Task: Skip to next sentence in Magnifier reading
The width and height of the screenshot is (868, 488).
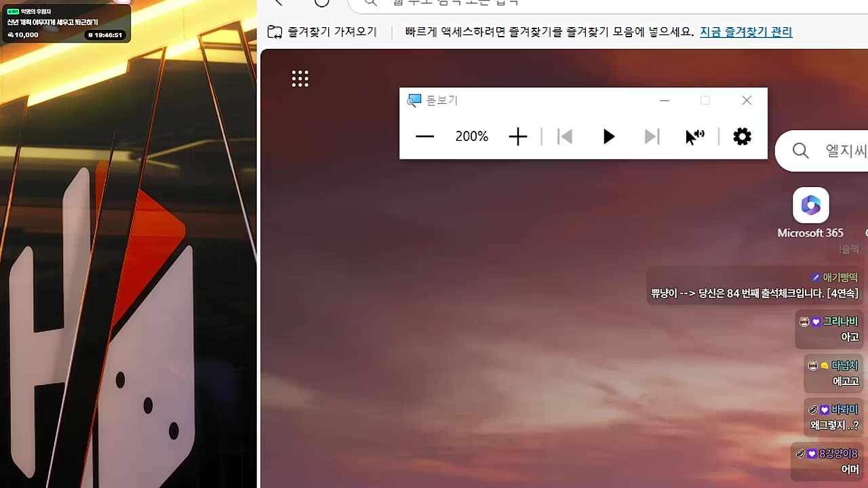Action: [x=652, y=137]
